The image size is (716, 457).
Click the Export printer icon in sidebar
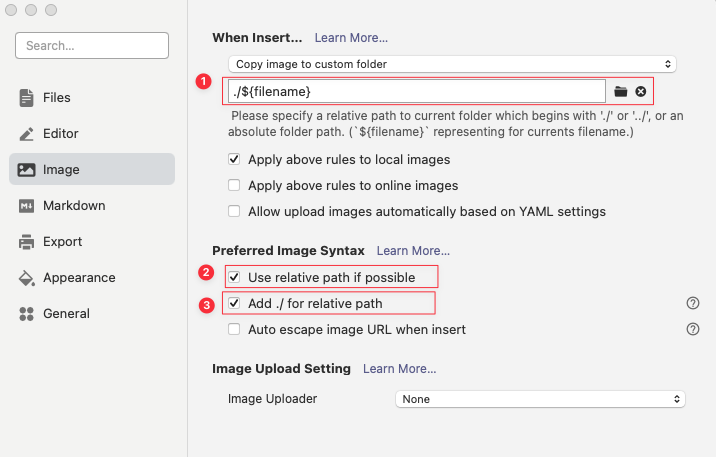pos(27,242)
